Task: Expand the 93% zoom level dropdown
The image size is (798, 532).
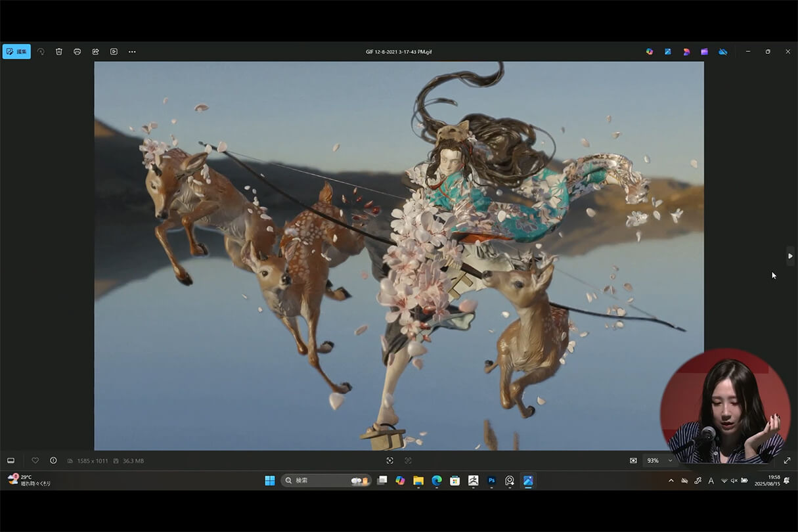Action: (x=669, y=460)
